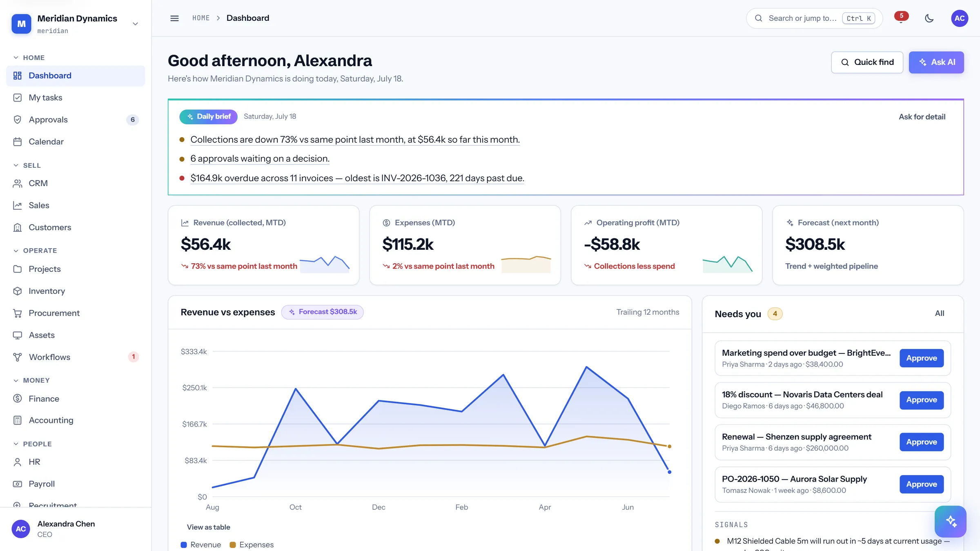Approve Marketing spend over budget request
This screenshot has width=980, height=551.
[922, 358]
